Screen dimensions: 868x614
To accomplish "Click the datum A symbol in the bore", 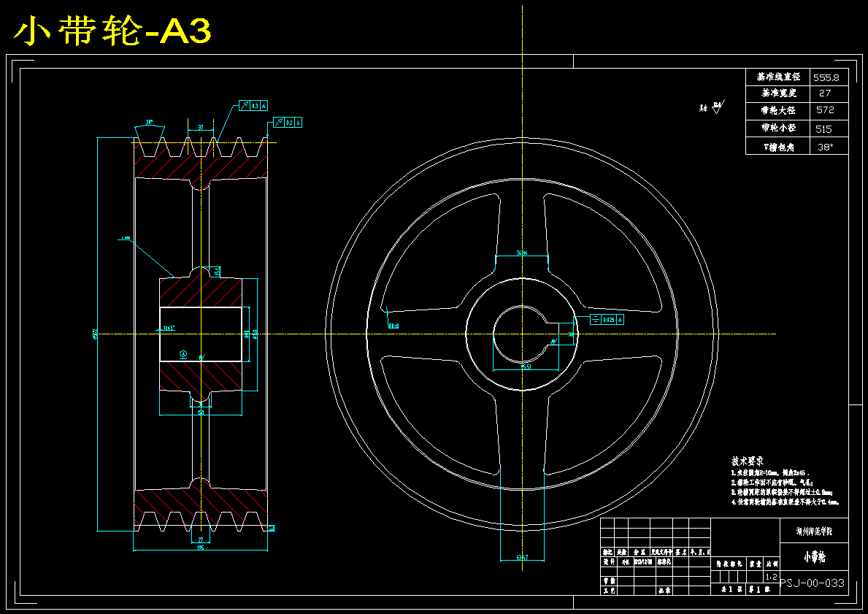I will tap(183, 354).
